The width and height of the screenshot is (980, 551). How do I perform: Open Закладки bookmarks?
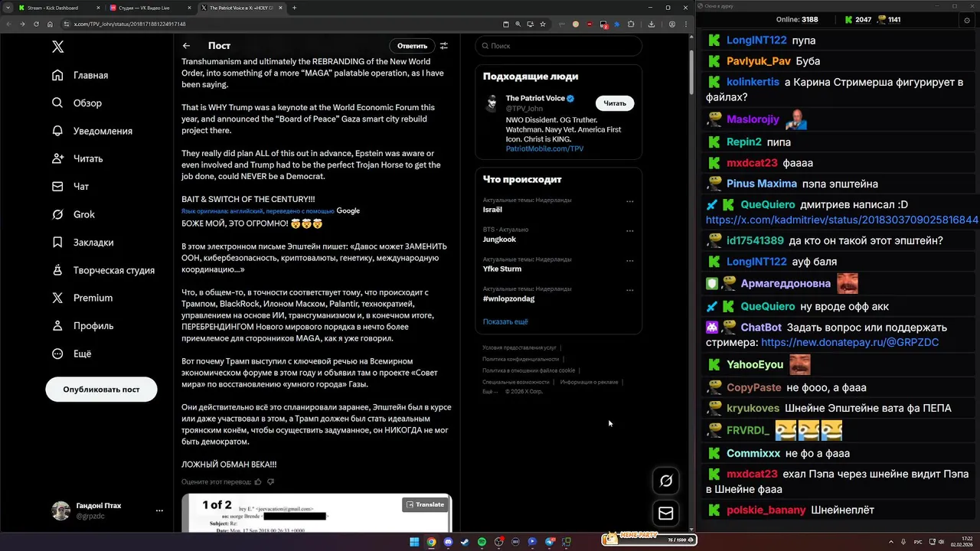click(x=83, y=242)
